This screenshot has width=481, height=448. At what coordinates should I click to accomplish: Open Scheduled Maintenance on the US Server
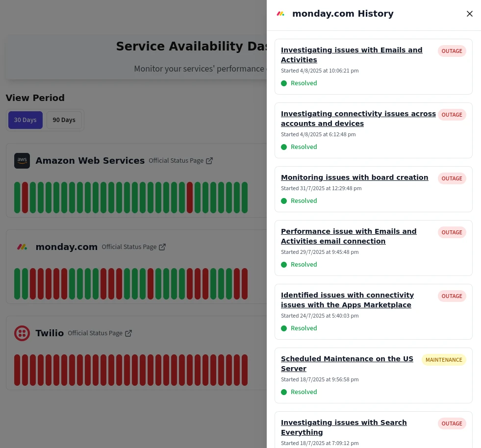347,364
